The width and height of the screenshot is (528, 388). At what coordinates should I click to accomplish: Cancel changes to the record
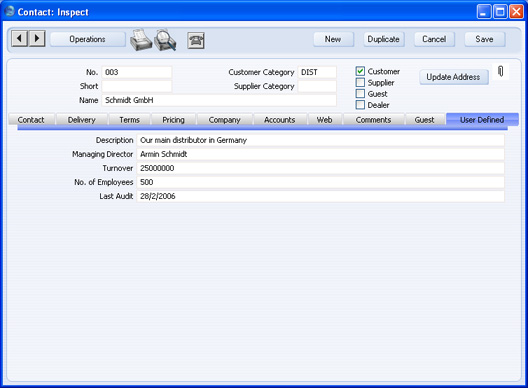[434, 39]
